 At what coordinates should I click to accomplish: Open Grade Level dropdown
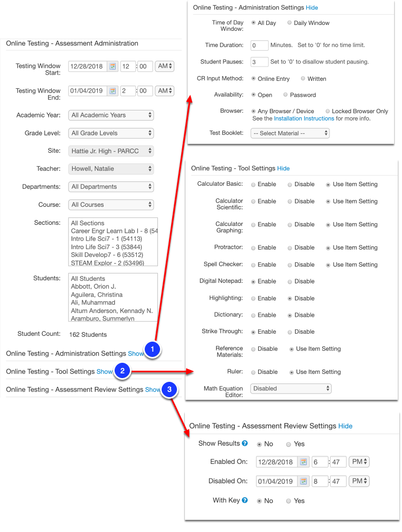click(x=111, y=133)
